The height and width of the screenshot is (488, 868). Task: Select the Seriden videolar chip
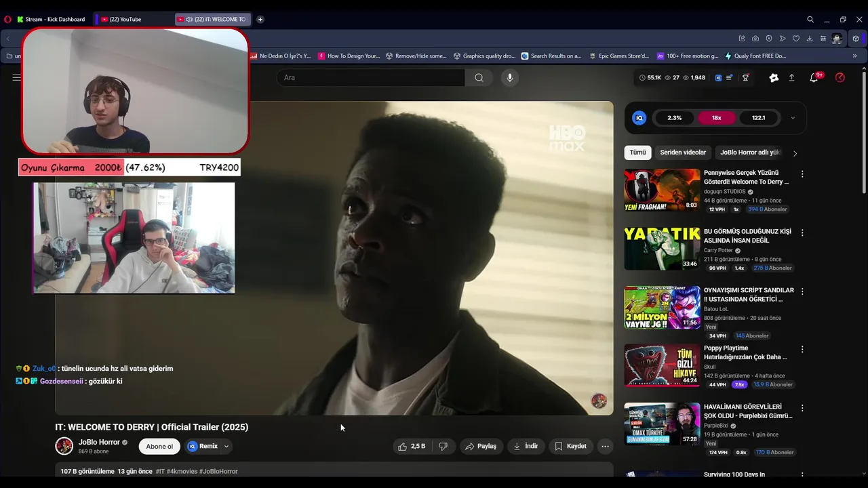point(683,153)
